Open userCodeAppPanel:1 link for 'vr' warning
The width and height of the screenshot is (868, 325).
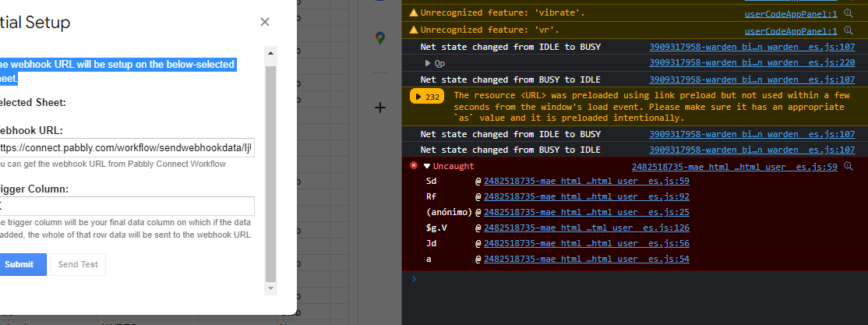pos(791,31)
